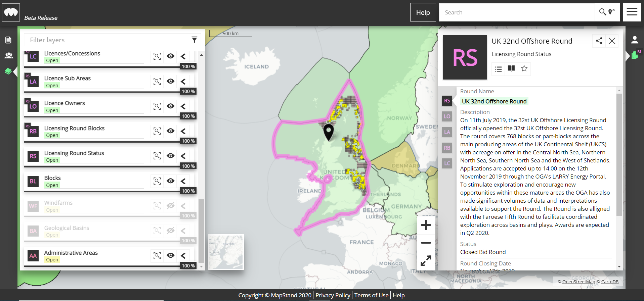The width and height of the screenshot is (644, 301).
Task: Zoom to extent of Licensing Round Blocks layer
Action: tap(157, 131)
